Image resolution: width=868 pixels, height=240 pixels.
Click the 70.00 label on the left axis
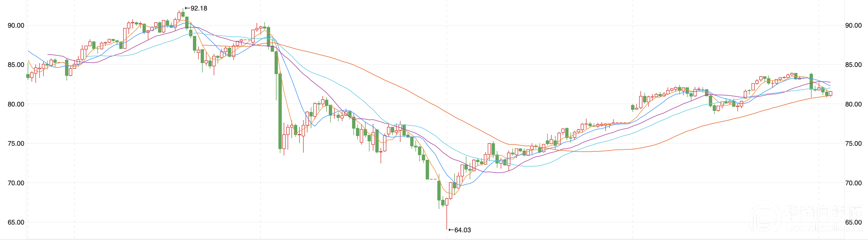point(16,183)
